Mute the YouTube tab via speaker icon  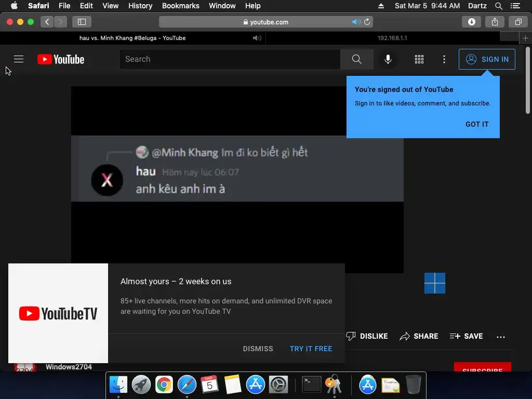(257, 38)
